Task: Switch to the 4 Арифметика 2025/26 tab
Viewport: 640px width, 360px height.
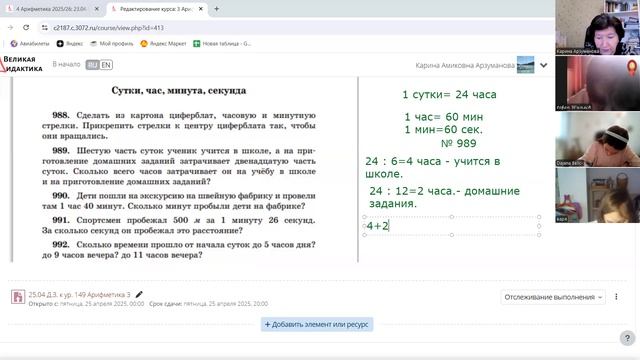Action: 52,9
